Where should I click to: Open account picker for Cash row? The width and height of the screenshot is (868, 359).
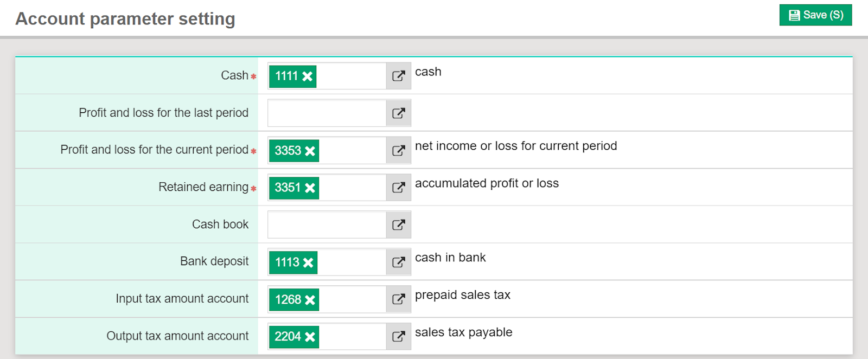pos(398,76)
